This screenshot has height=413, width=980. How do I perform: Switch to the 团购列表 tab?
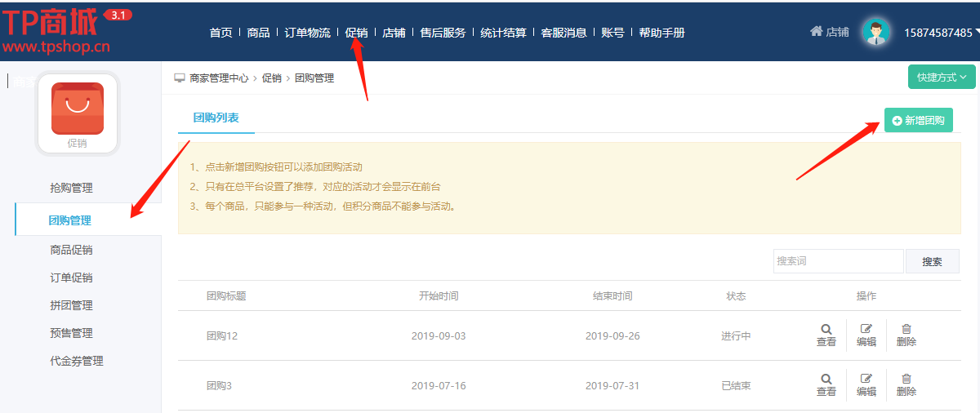tap(216, 118)
